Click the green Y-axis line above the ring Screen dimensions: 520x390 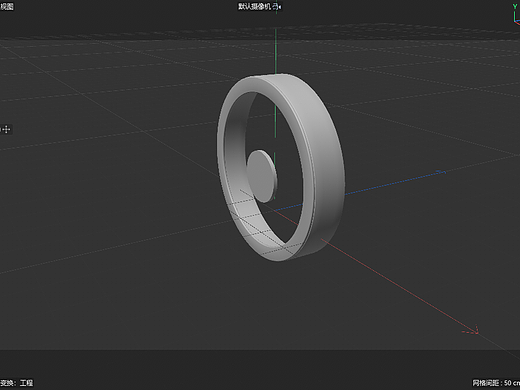click(x=276, y=52)
